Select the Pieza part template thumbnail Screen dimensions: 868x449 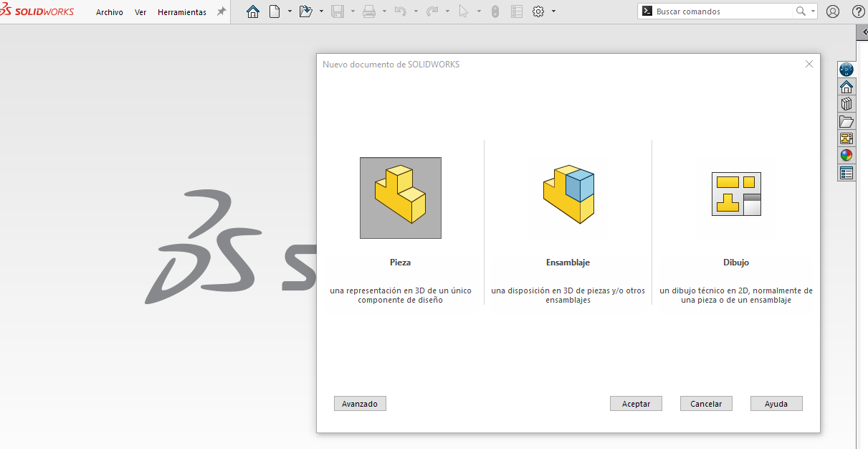(401, 198)
